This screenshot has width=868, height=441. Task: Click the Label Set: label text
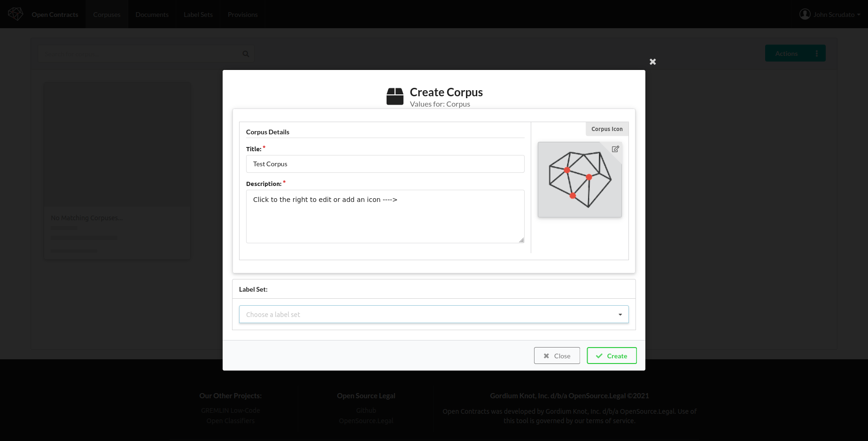(x=253, y=289)
